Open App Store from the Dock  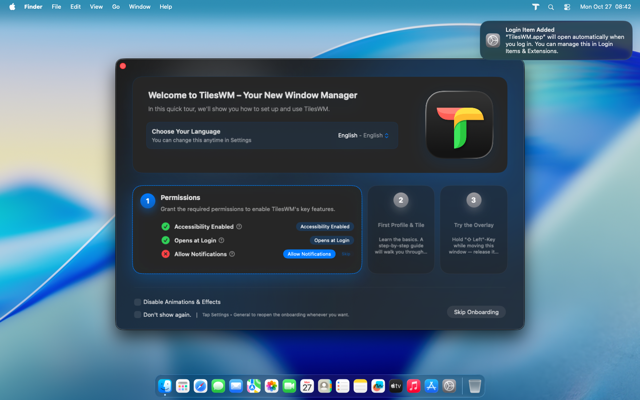[x=431, y=386]
